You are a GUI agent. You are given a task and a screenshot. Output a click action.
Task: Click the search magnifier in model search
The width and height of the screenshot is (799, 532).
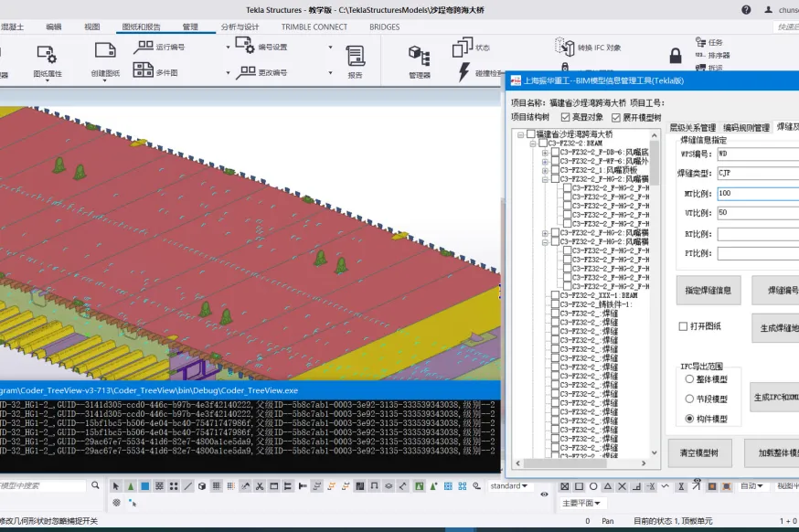pos(95,485)
